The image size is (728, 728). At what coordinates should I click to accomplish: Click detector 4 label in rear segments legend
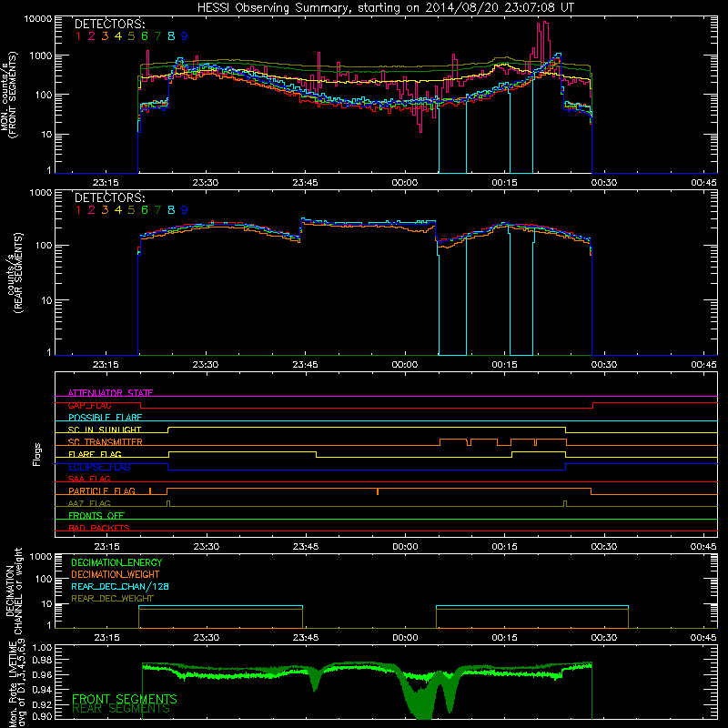pyautogui.click(x=118, y=210)
